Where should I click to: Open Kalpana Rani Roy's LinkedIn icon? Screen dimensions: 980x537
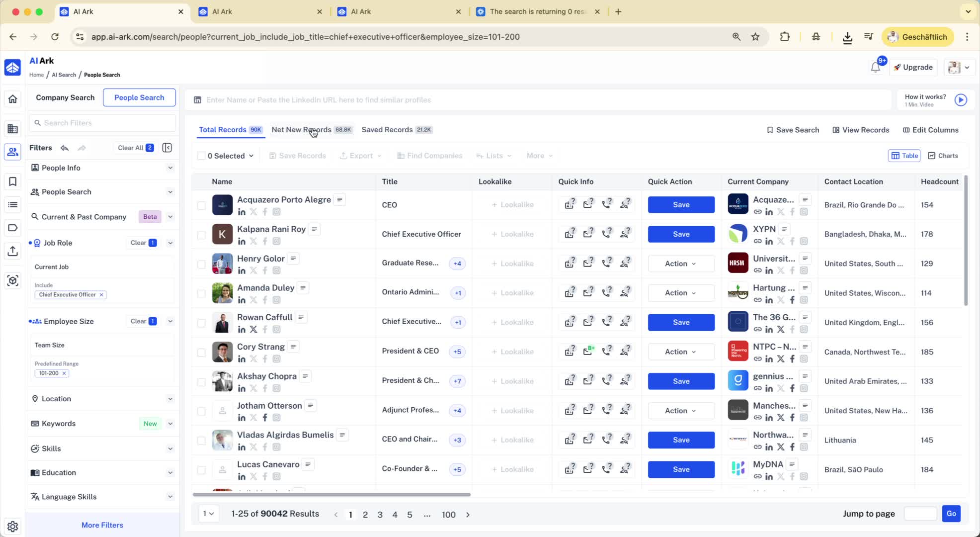pyautogui.click(x=242, y=241)
